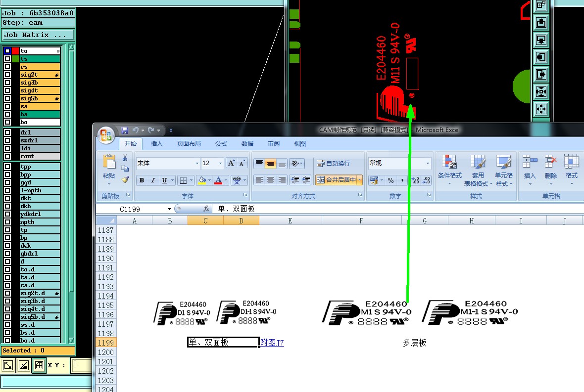Increase decimal places
The height and width of the screenshot is (392, 584).
pos(415,180)
